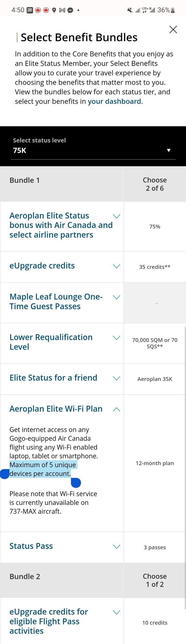186x644 pixels.
Task: Collapse Aeroplan Elite Wi-Fi Plan chevron
Action: (x=116, y=409)
